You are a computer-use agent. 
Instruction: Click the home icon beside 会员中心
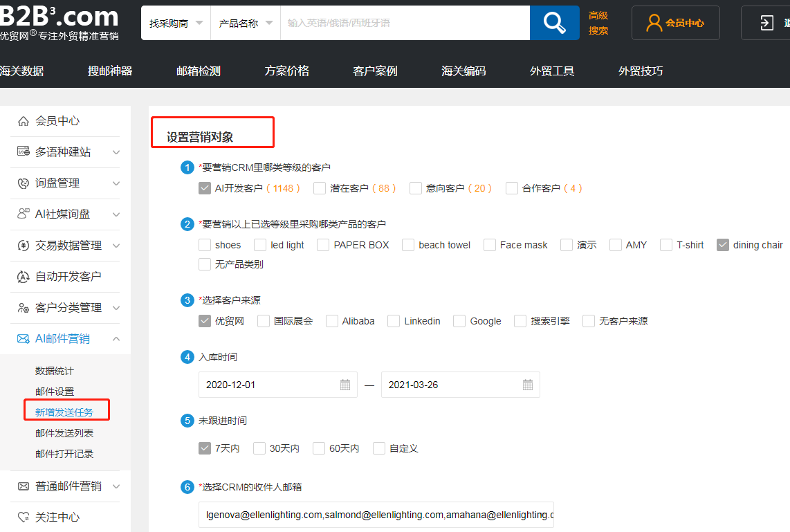click(24, 122)
